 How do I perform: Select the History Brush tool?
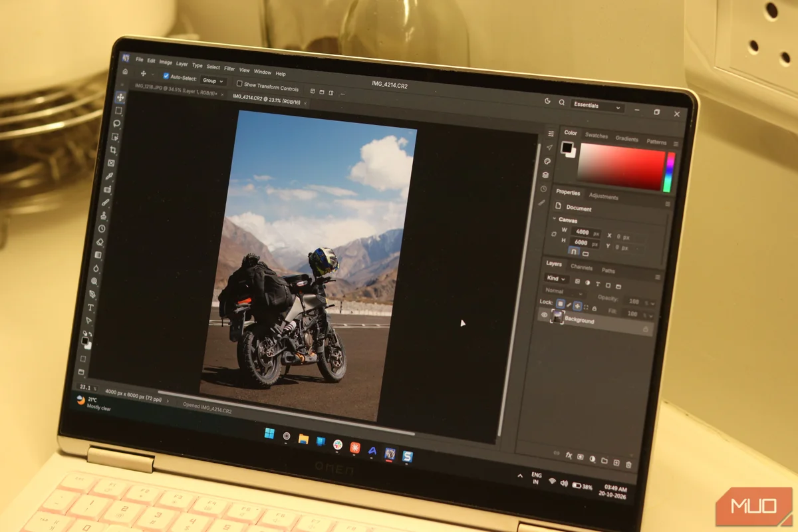click(102, 228)
